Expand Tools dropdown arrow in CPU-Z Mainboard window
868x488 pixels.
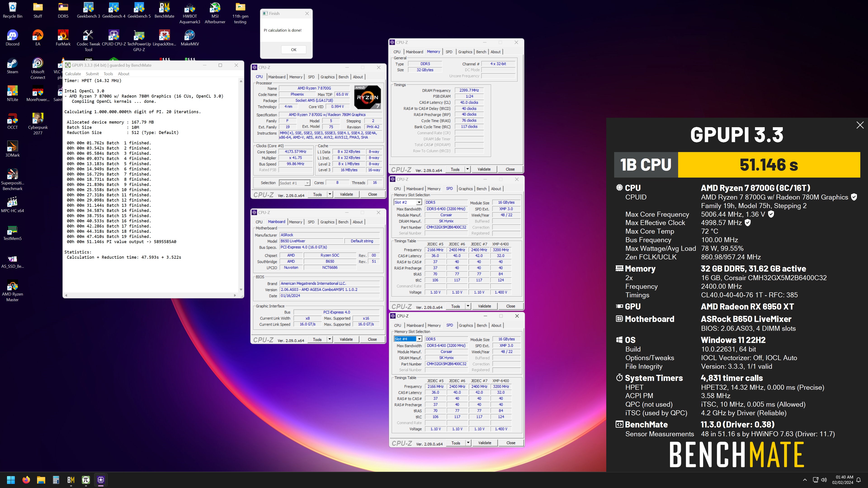(330, 340)
